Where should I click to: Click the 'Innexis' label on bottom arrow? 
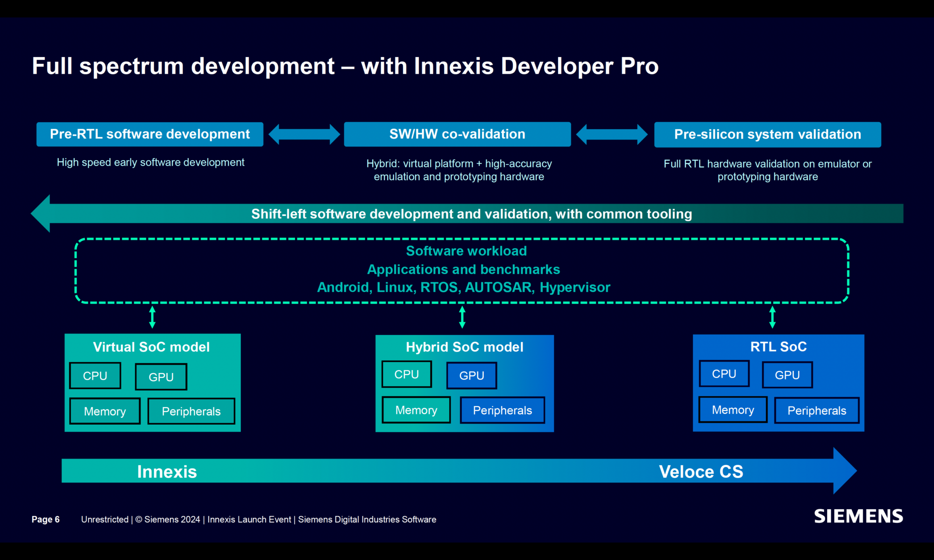pos(167,472)
